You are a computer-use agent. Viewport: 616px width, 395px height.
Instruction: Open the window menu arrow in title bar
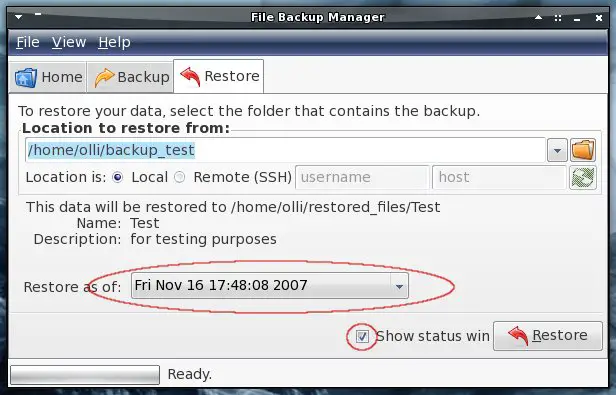(x=18, y=17)
